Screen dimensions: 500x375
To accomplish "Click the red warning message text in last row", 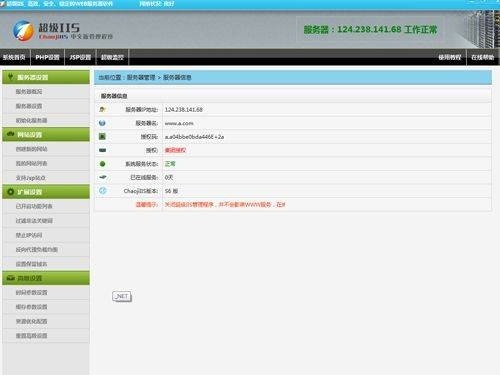I will (x=225, y=204).
